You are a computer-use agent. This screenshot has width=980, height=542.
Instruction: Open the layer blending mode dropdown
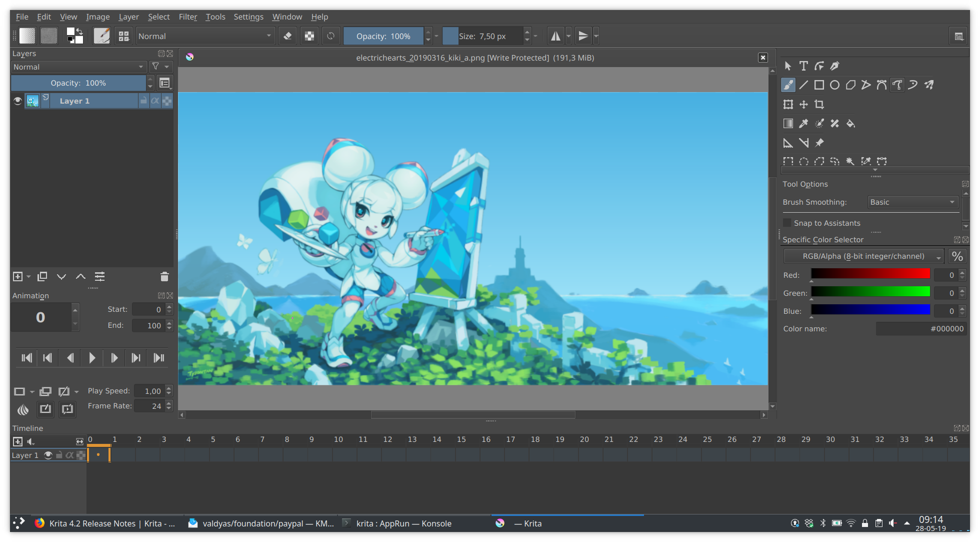coord(78,67)
